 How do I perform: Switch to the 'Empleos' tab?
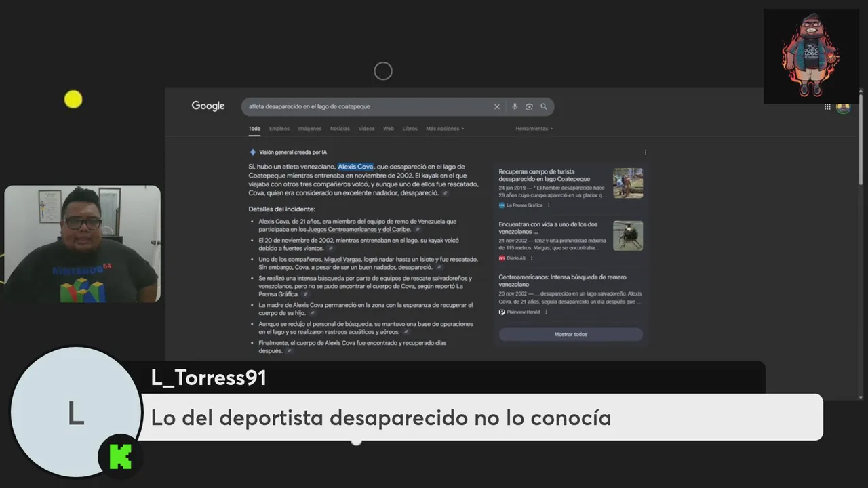[279, 129]
